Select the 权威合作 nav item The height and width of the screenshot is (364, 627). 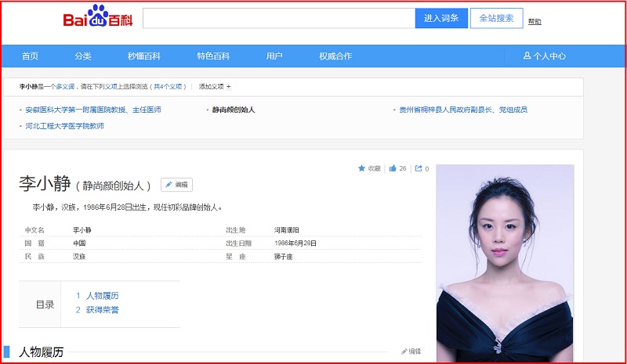pos(335,56)
